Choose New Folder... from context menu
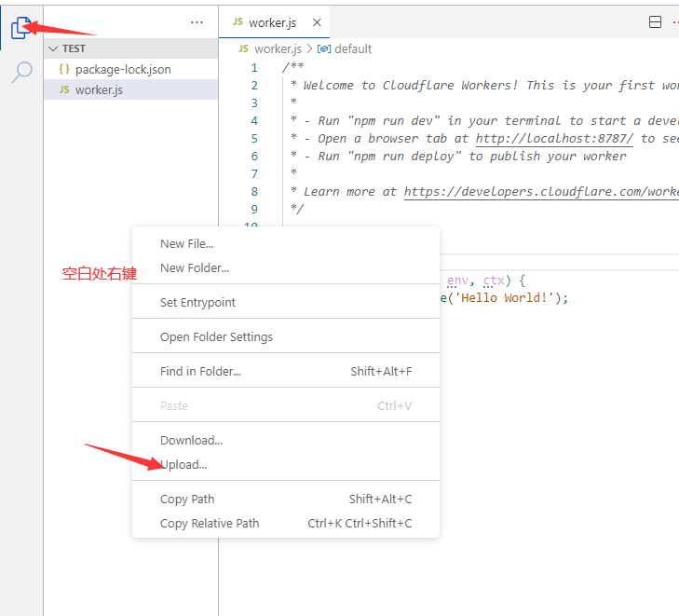The image size is (679, 616). pyautogui.click(x=194, y=268)
